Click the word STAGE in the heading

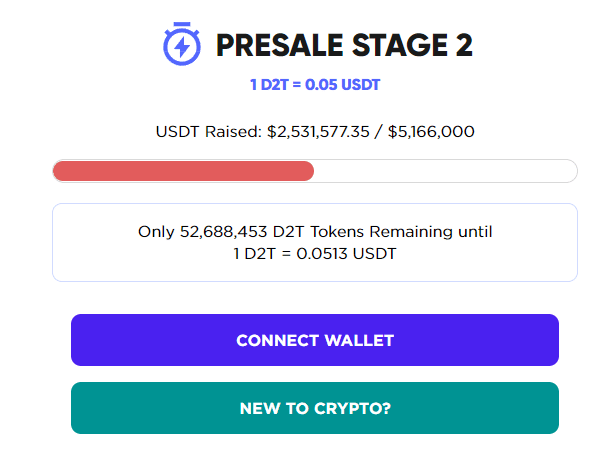[400, 45]
